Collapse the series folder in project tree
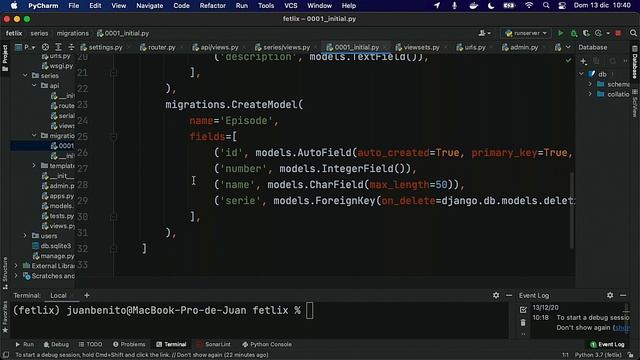640x360 pixels. (x=25, y=76)
